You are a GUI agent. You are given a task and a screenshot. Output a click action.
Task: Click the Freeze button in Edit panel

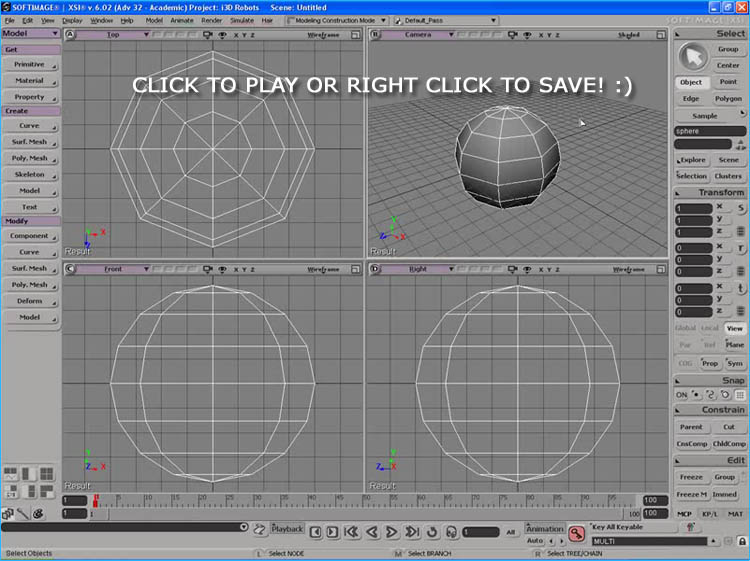(690, 477)
